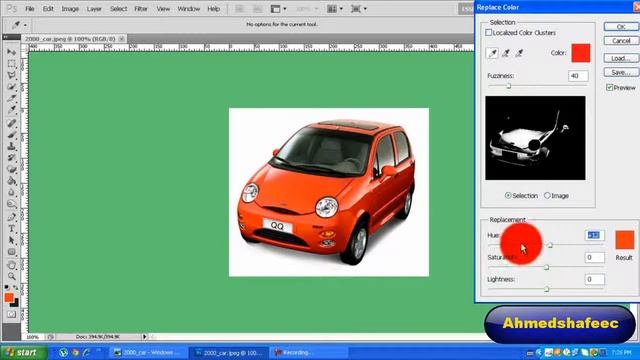
Task: Open the Filter menu
Action: click(141, 9)
